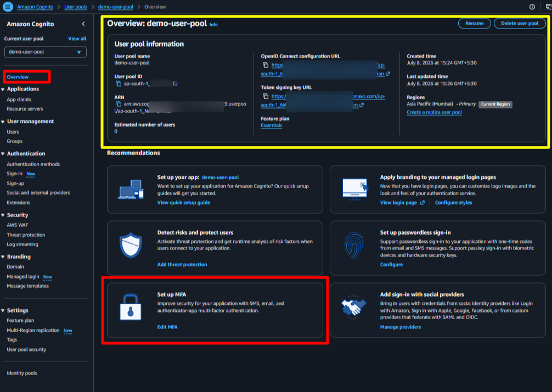Screen dimensions: 552x392
Task: Click the external link icon next to View login page
Action: coord(422,203)
